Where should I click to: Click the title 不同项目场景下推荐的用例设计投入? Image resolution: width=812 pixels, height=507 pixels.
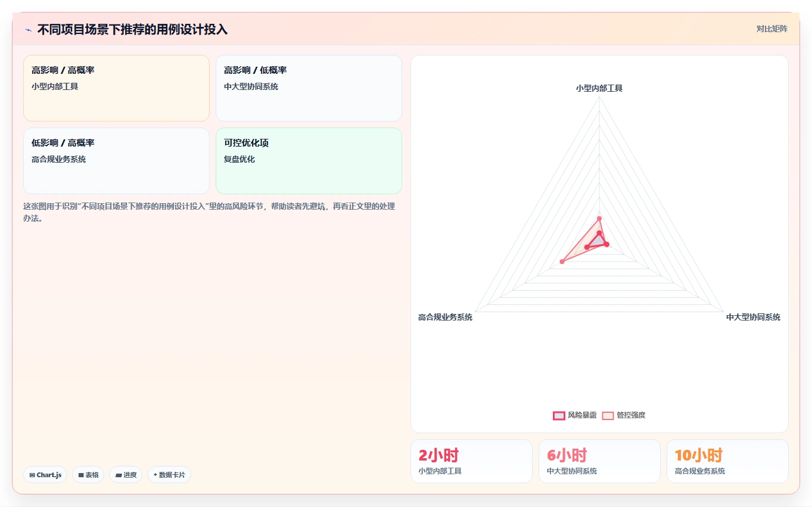click(132, 30)
